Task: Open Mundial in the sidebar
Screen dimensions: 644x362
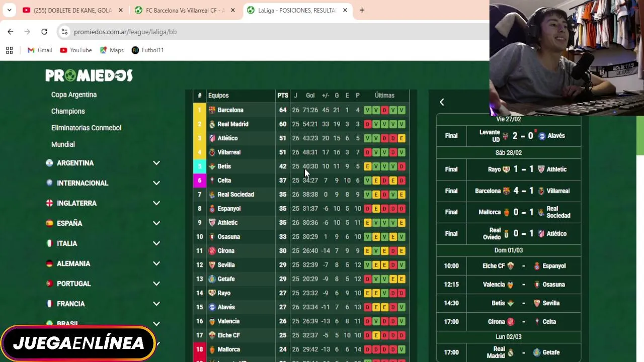Action: [63, 144]
